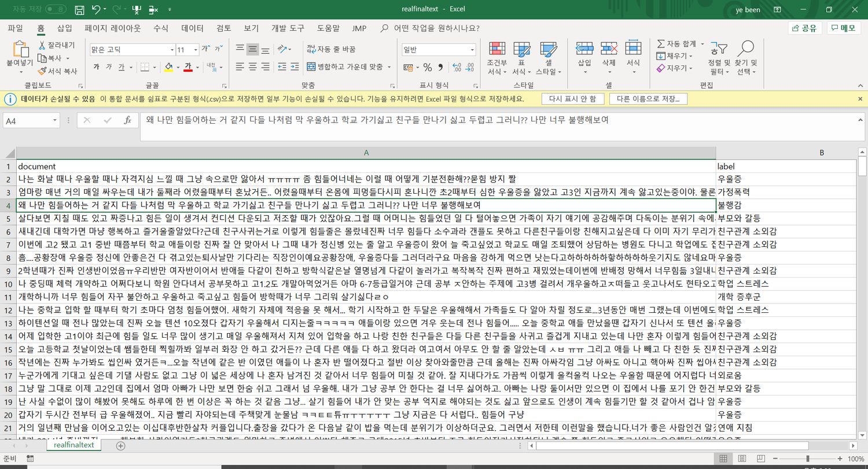This screenshot has width=868, height=469.
Task: Open the File (파일) tab
Action: (x=16, y=28)
